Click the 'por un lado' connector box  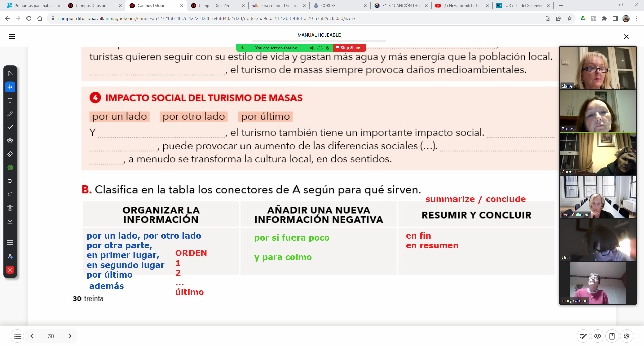pyautogui.click(x=119, y=117)
